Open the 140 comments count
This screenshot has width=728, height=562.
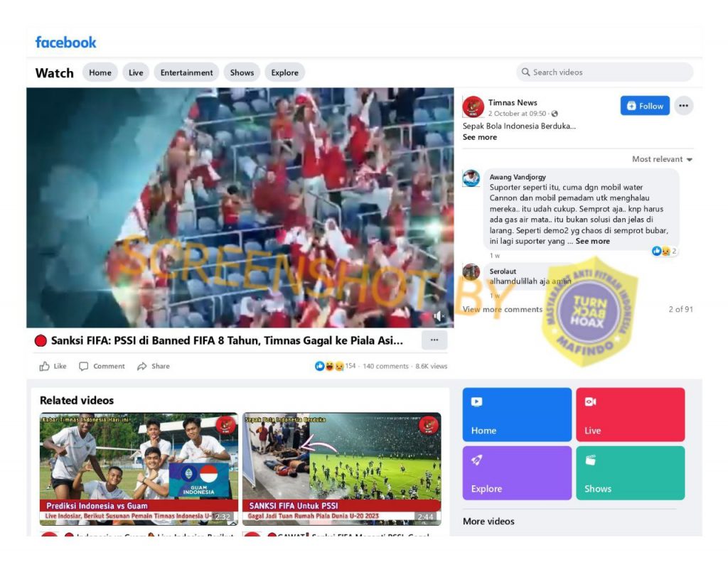(x=385, y=366)
